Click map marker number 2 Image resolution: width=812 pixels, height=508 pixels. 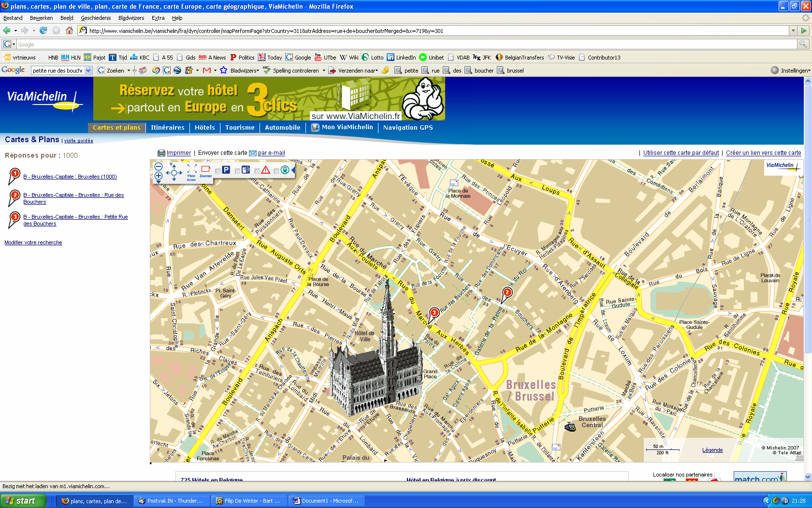(x=507, y=293)
